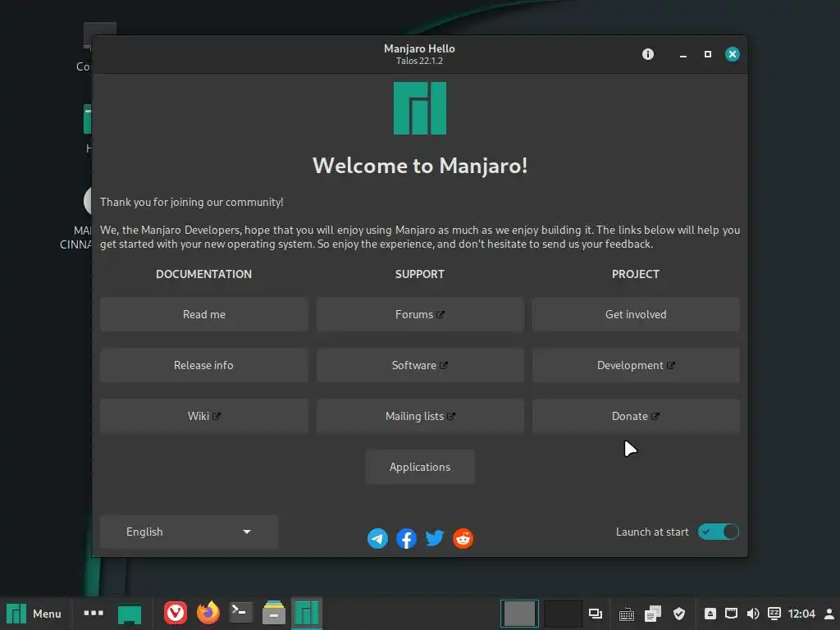The width and height of the screenshot is (840, 630).
Task: Visit the Forums support link
Action: (419, 314)
